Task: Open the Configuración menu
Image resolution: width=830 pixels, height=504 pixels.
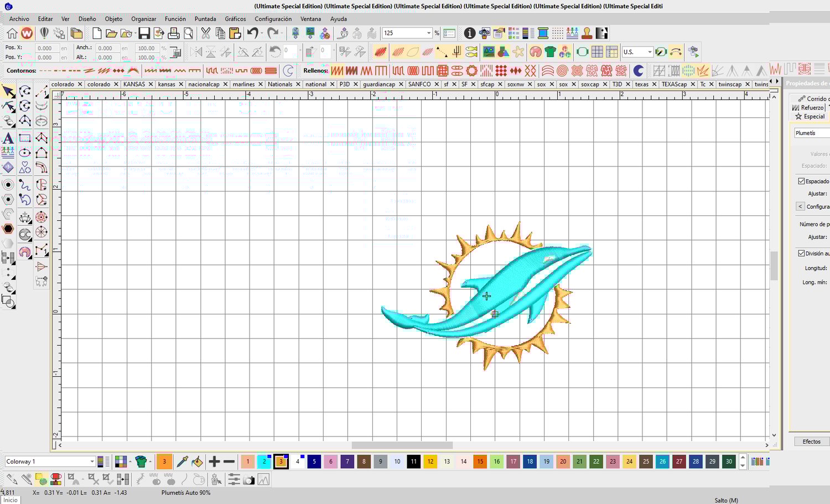Action: pyautogui.click(x=273, y=19)
